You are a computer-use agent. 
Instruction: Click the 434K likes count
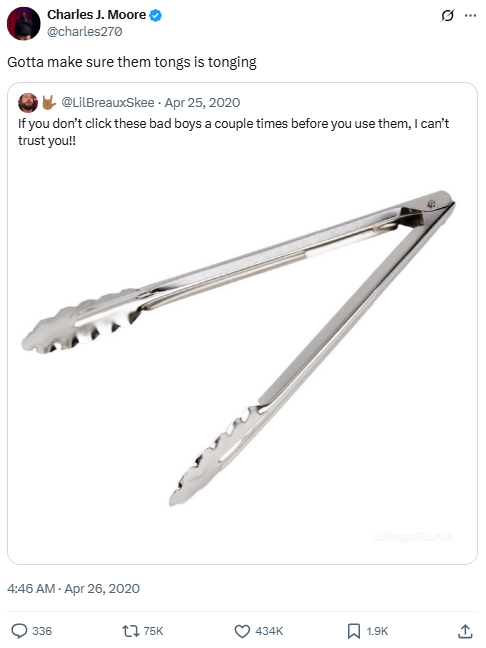269,631
